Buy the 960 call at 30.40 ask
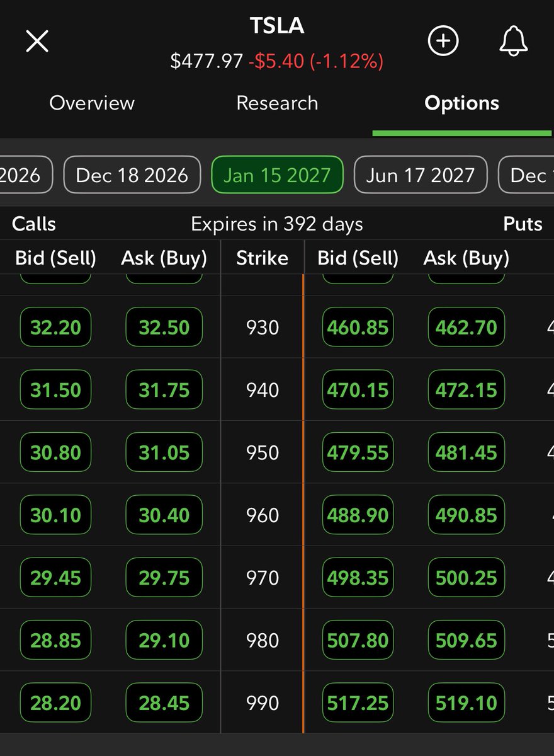The height and width of the screenshot is (756, 554). tap(164, 515)
